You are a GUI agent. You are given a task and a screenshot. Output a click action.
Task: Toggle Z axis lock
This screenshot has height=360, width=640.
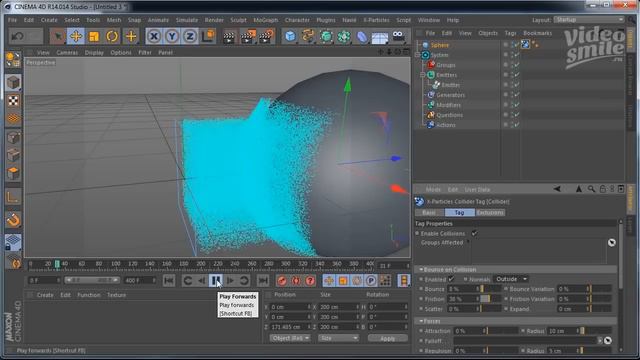click(190, 37)
